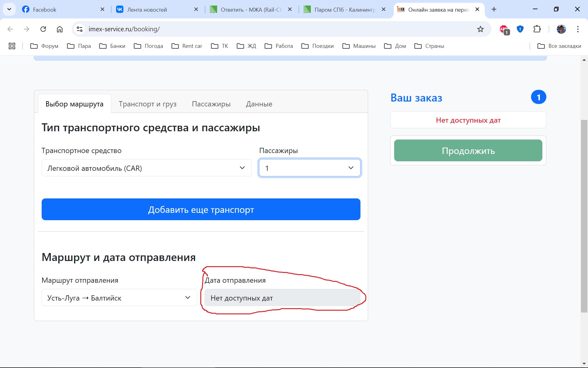Switch to the Пассажиры tab
This screenshot has width=588, height=368.
211,104
